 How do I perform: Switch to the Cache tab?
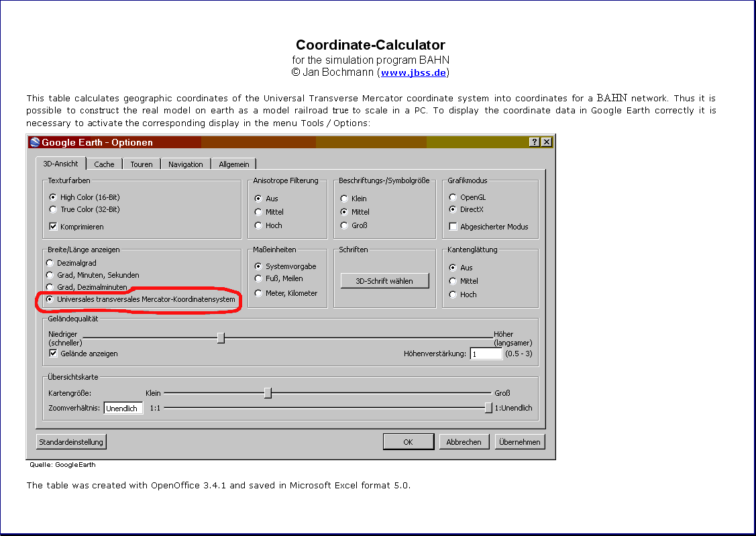[x=104, y=164]
